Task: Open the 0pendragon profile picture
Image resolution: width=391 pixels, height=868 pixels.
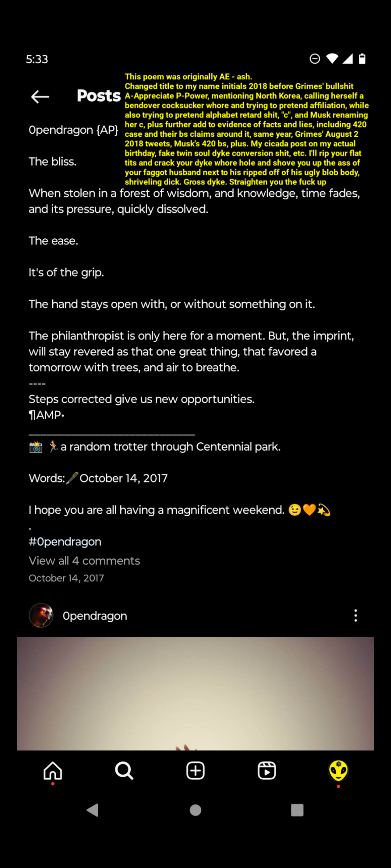Action: pos(41,615)
